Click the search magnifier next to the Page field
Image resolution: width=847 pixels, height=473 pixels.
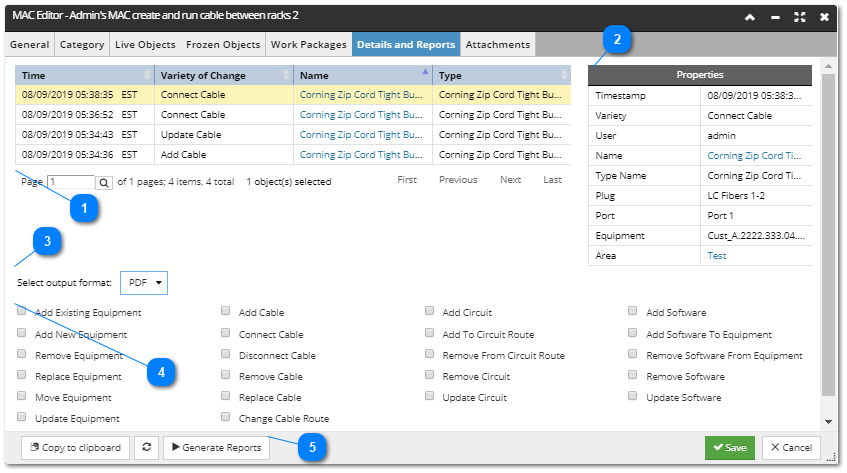[x=104, y=183]
